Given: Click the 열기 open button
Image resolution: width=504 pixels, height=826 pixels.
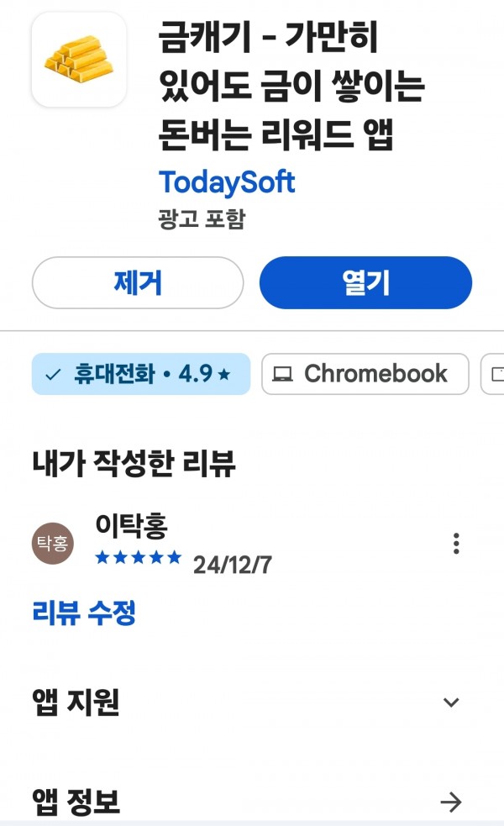Looking at the screenshot, I should tap(366, 283).
